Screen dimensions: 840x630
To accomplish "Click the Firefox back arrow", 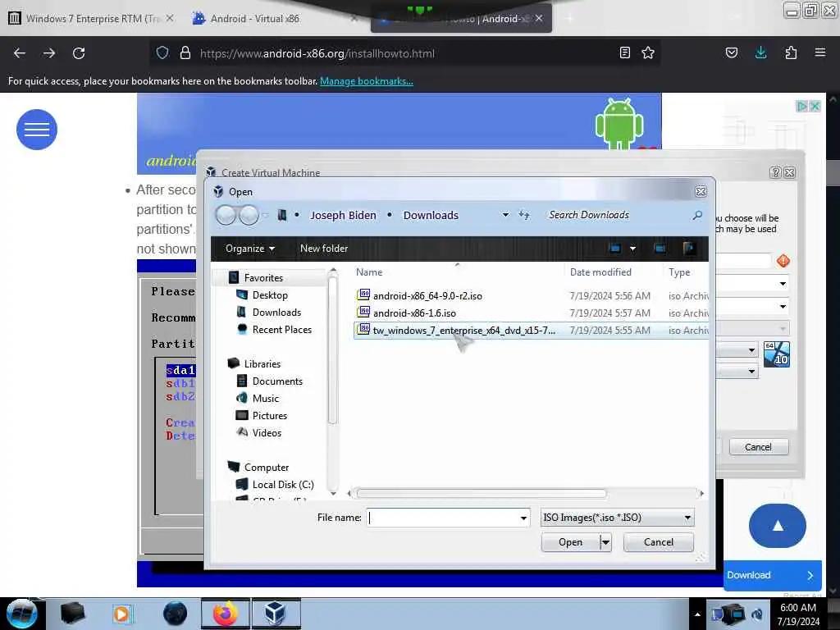I will click(20, 53).
